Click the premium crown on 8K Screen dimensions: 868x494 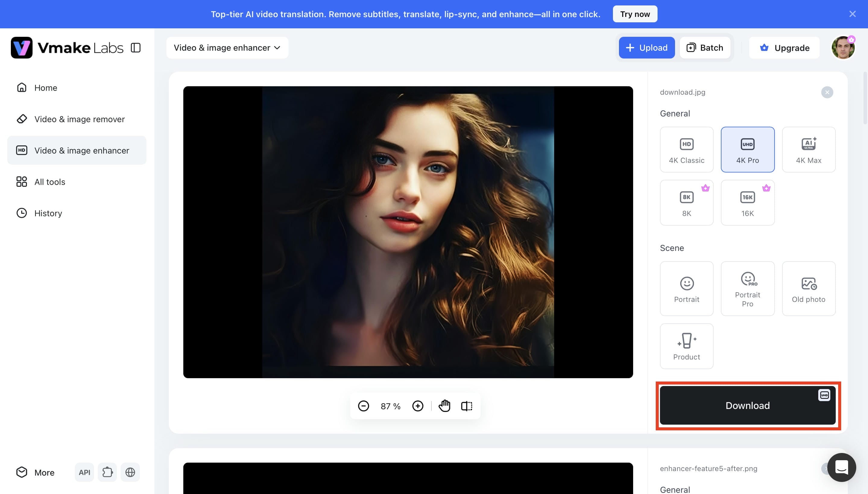pos(705,188)
